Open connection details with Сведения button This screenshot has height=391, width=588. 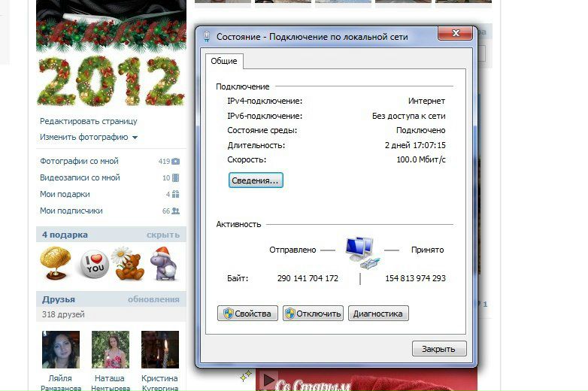pyautogui.click(x=256, y=180)
